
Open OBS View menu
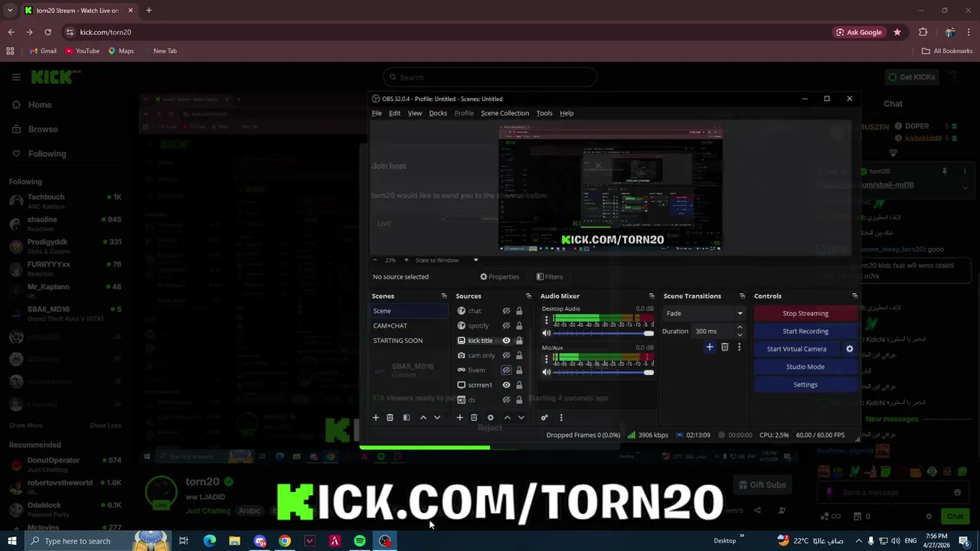point(414,113)
